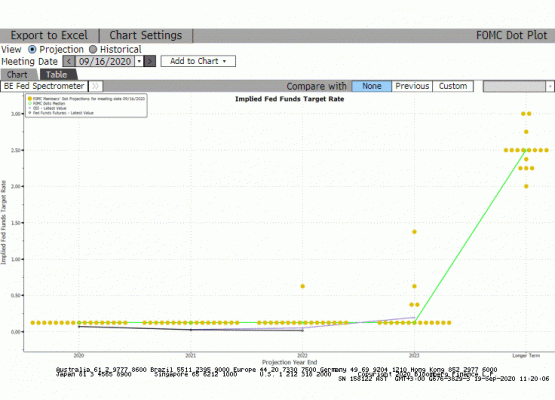Switch to the Chart tab

pyautogui.click(x=18, y=75)
